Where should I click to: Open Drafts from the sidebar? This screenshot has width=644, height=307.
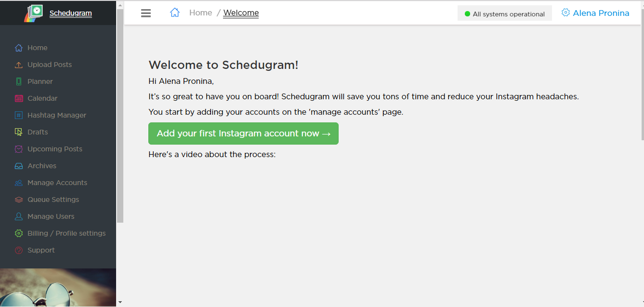(38, 132)
